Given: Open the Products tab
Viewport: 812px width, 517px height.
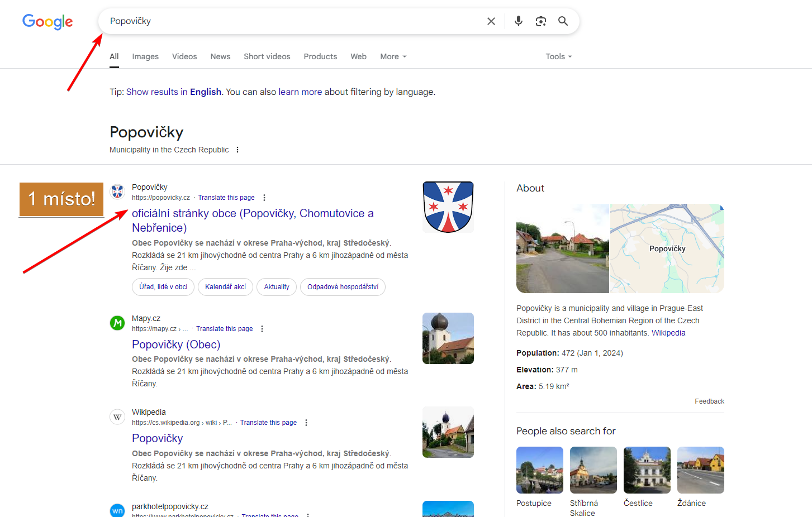Looking at the screenshot, I should (320, 56).
